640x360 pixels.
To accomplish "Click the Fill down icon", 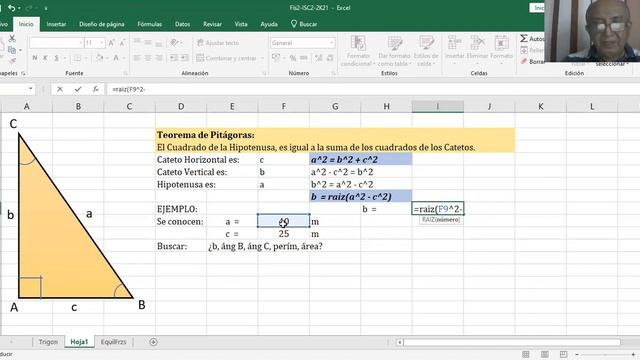I will click(x=524, y=50).
